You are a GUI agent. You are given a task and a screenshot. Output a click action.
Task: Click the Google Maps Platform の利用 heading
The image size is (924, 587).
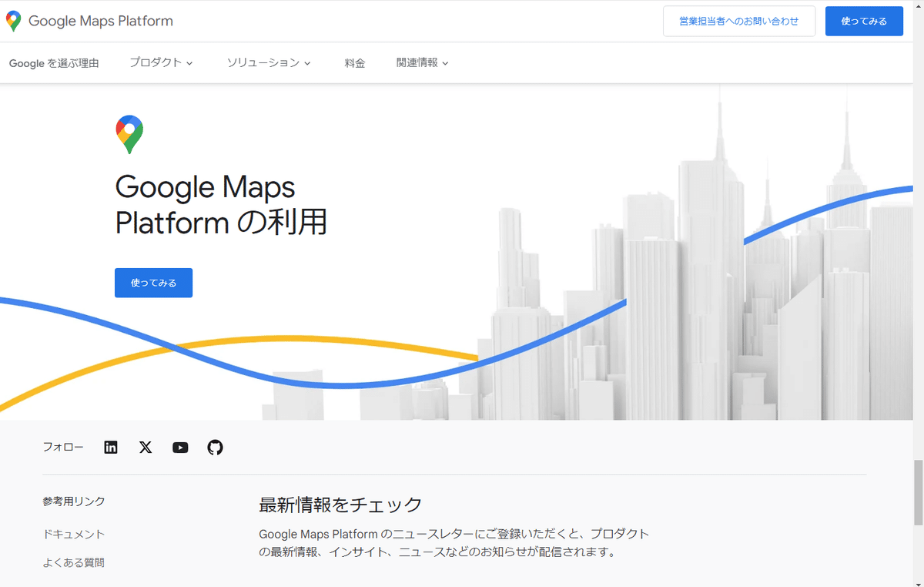point(221,205)
